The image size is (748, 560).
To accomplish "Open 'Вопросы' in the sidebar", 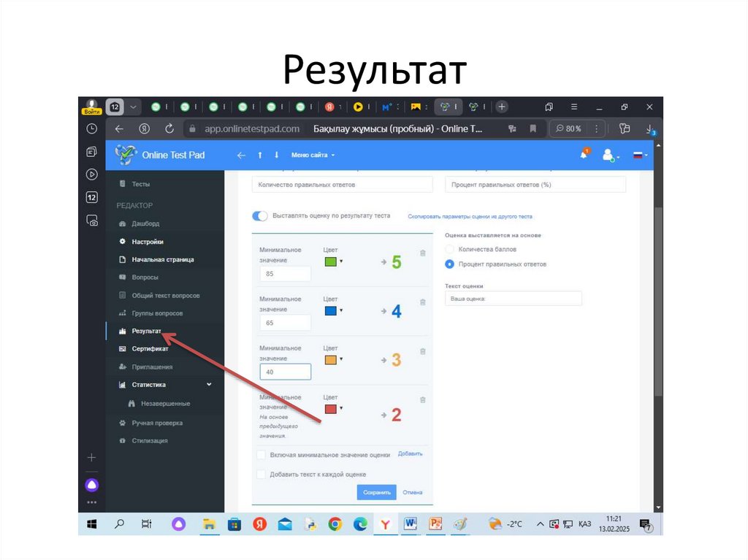I will pos(145,277).
